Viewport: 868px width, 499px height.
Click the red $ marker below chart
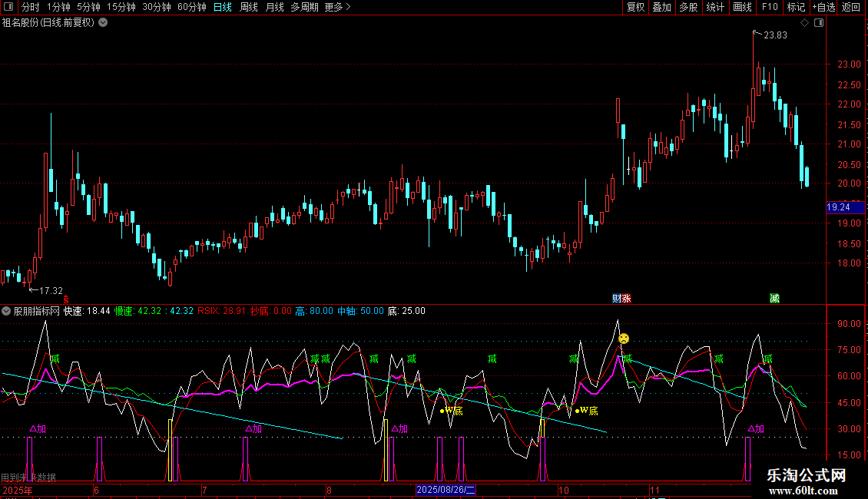tap(66, 299)
